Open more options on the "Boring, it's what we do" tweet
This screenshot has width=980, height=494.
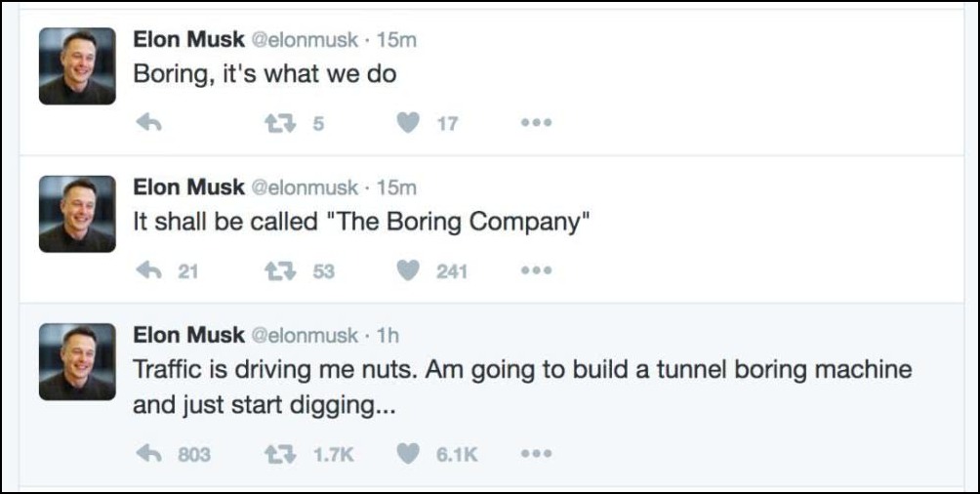[x=537, y=123]
